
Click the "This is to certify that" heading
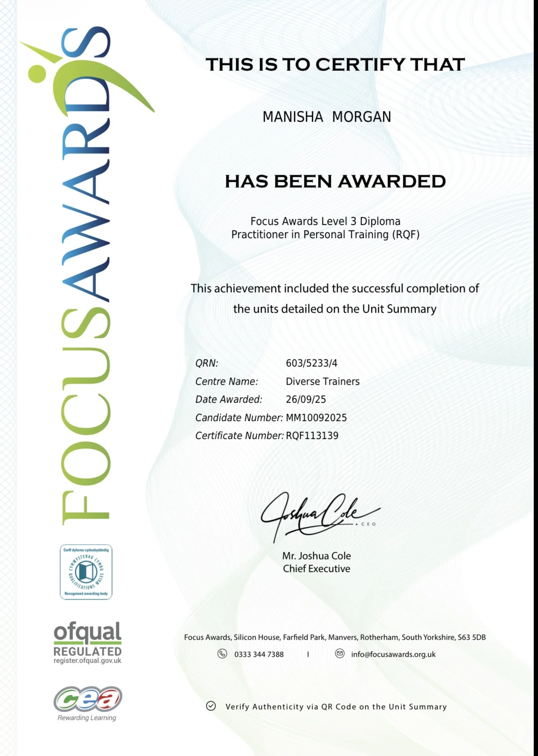[335, 65]
